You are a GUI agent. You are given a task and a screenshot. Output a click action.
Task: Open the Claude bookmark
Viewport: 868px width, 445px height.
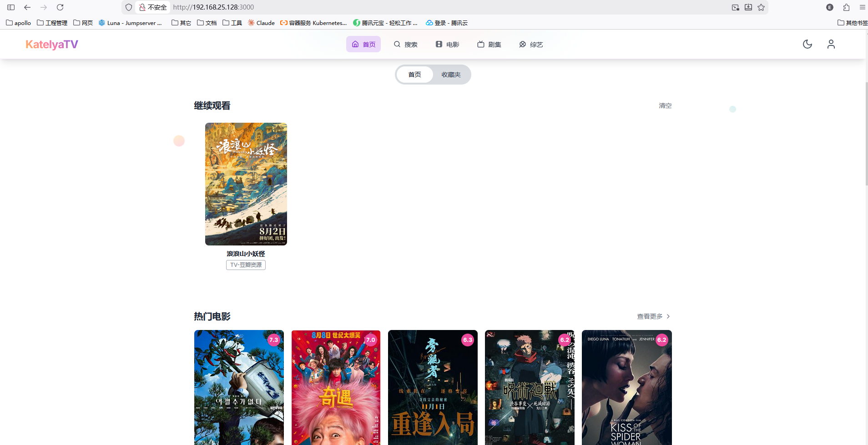[x=261, y=23]
